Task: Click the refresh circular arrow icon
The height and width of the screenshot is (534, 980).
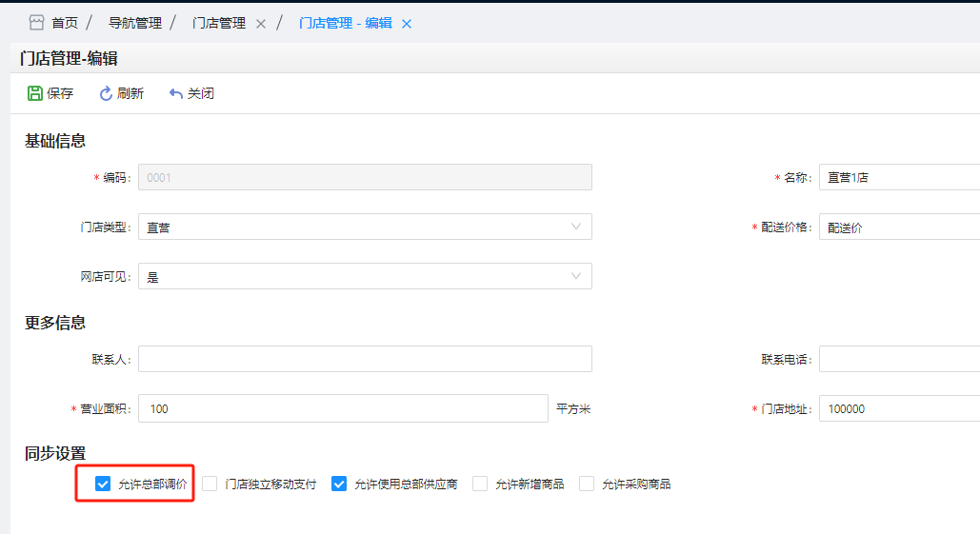Action: [106, 93]
